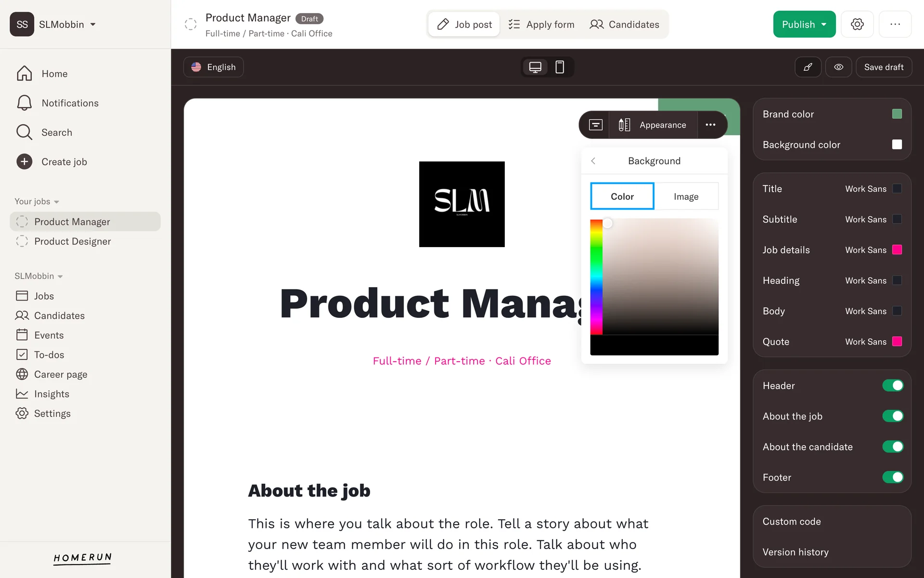Image resolution: width=924 pixels, height=578 pixels.
Task: Go back from Background panel
Action: coord(593,161)
